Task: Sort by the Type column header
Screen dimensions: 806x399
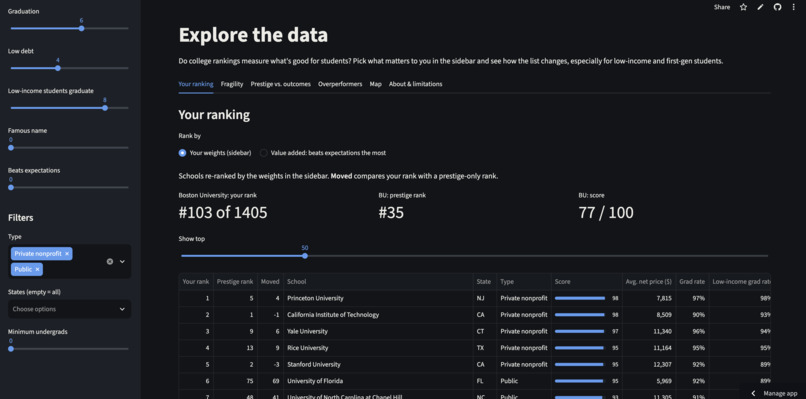Action: click(x=524, y=282)
